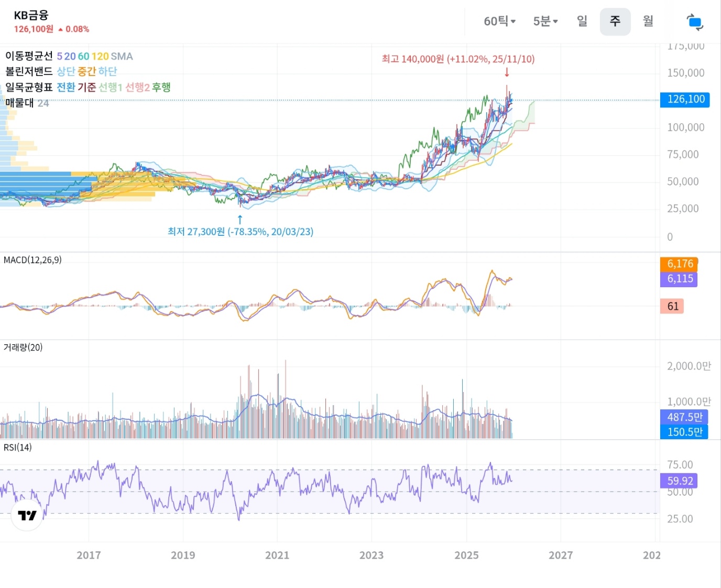Click the KB금융 stock name header
721x588 pixels.
31,15
